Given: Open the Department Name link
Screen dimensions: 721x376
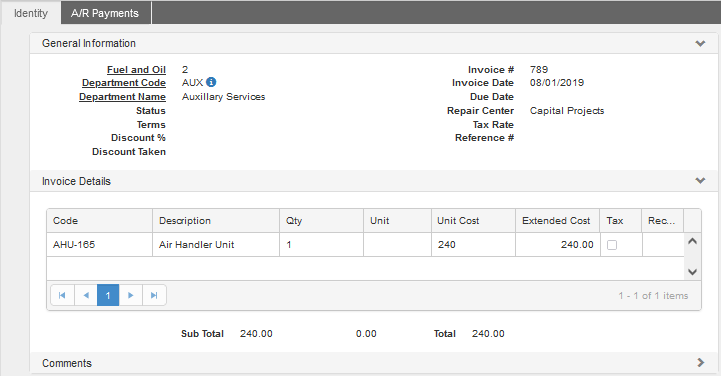Looking at the screenshot, I should [x=122, y=97].
